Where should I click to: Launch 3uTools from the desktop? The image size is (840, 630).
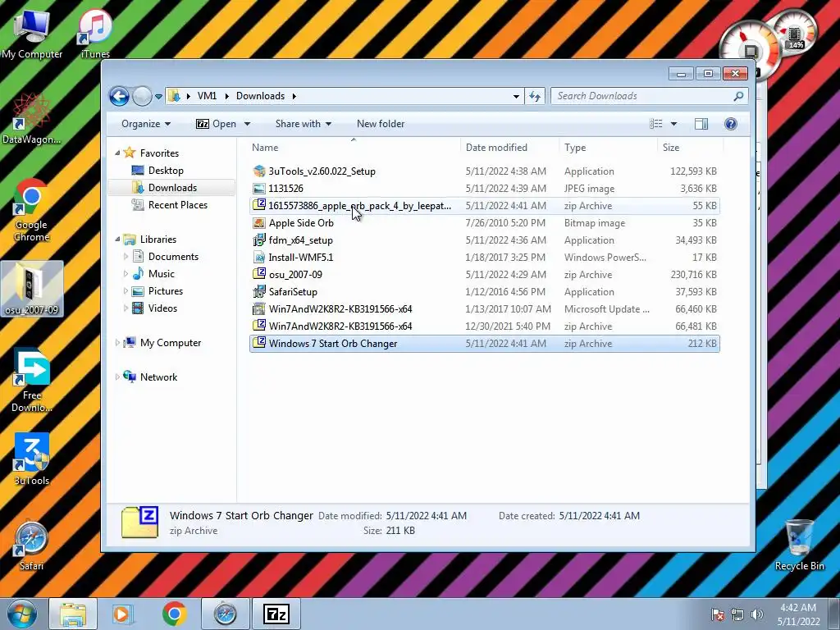click(32, 459)
